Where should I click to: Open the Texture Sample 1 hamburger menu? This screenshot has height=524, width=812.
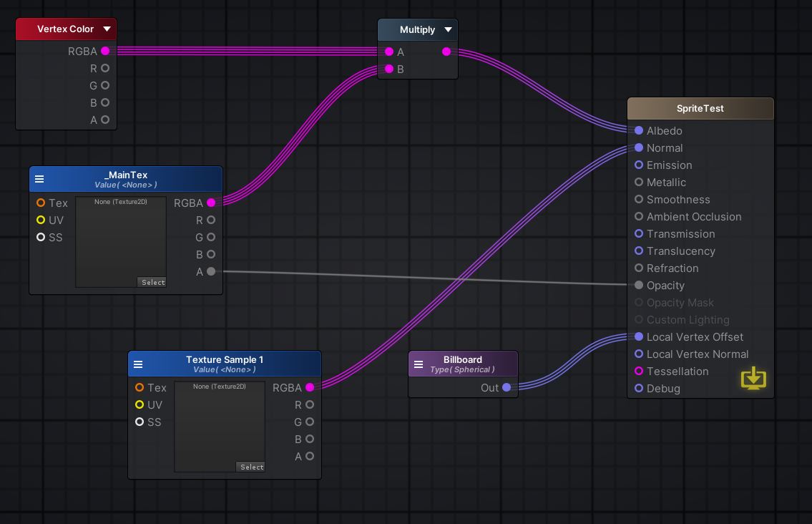click(138, 364)
